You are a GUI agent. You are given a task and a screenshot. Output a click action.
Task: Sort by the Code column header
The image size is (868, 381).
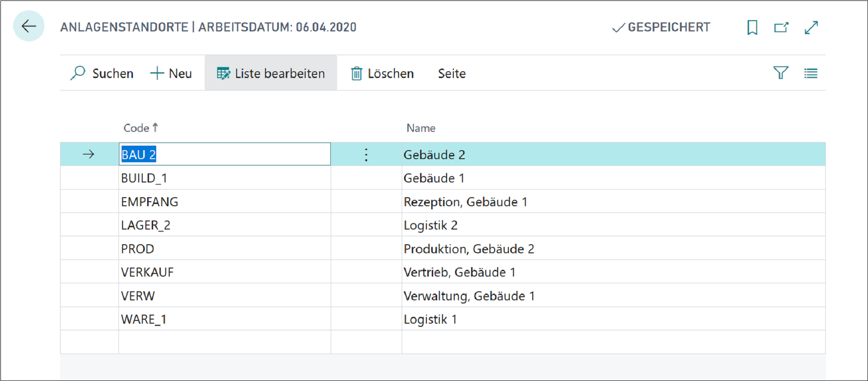[140, 128]
